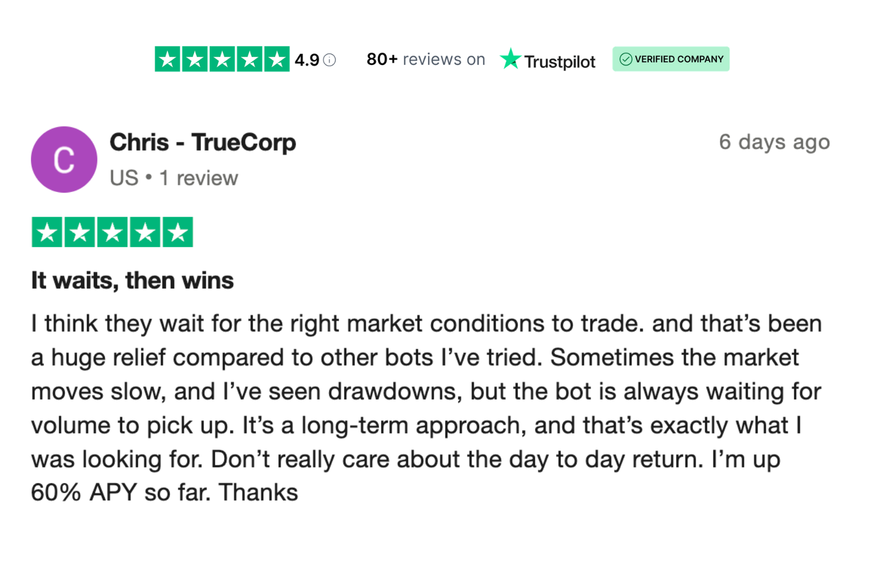Click the third star in Chris's review rating
This screenshot has height=588, width=874.
click(113, 232)
